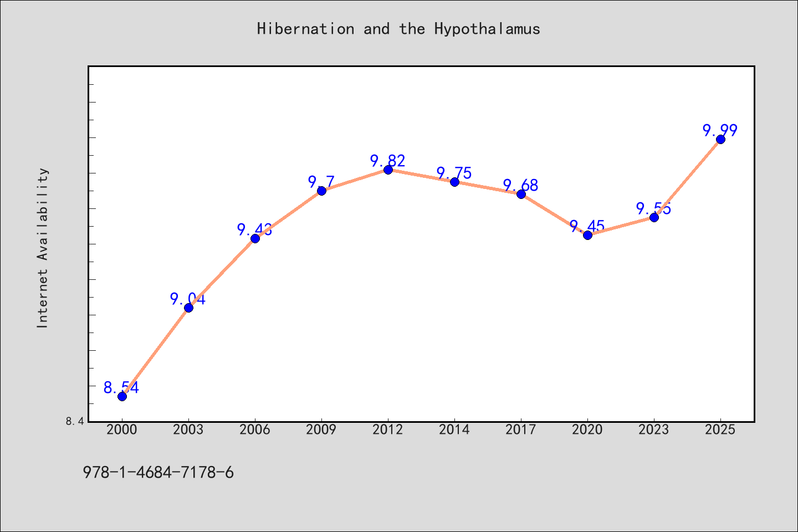
Task: Select the data point labeled 9.7
Action: coord(321,191)
